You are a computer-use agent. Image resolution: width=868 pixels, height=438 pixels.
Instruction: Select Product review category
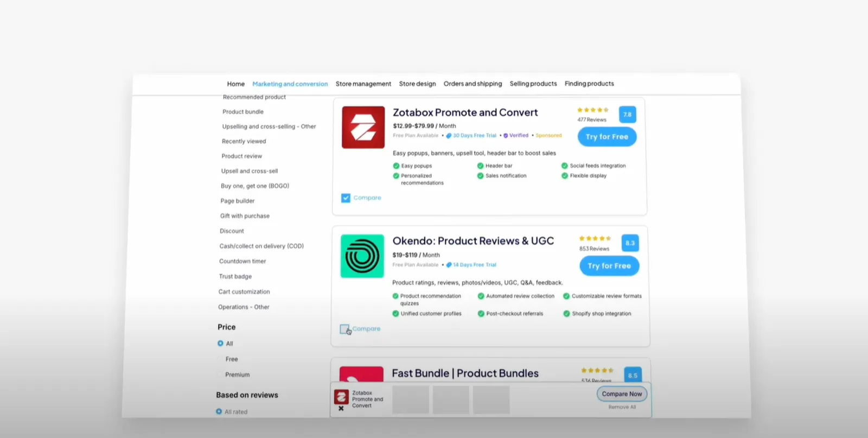tap(242, 156)
